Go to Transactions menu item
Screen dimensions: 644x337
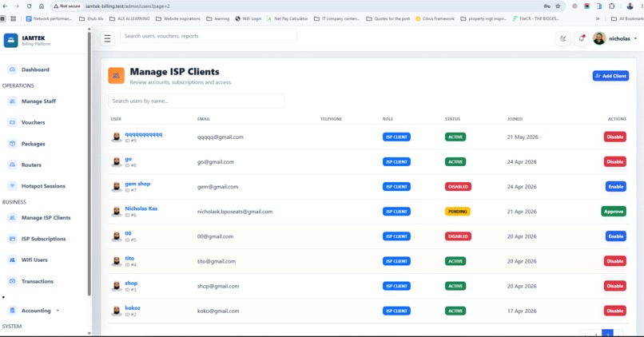38,281
